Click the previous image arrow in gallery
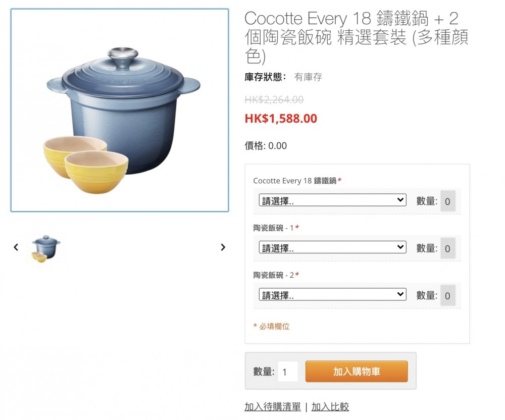Screen dimensions: 505x420 pyautogui.click(x=16, y=247)
